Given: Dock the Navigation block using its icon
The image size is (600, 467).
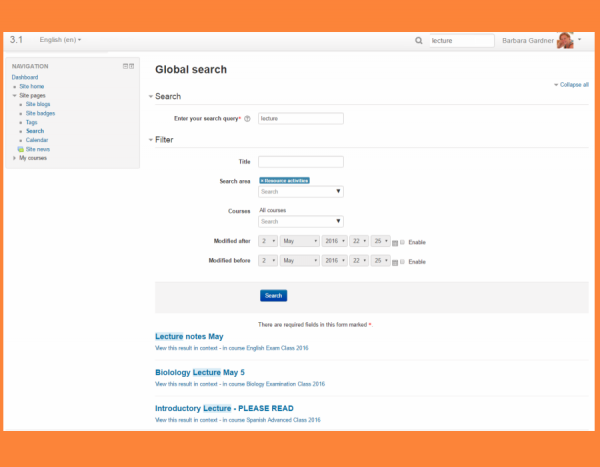Looking at the screenshot, I should click(131, 66).
